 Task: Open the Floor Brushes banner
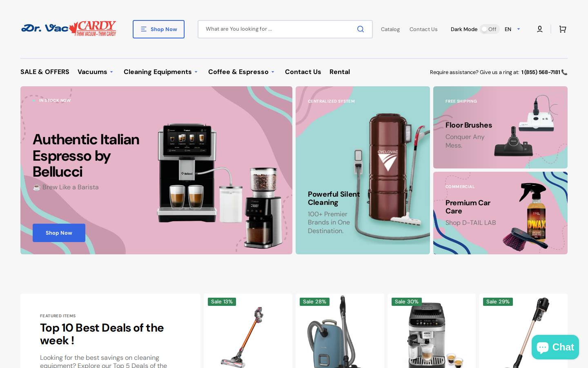click(x=500, y=127)
